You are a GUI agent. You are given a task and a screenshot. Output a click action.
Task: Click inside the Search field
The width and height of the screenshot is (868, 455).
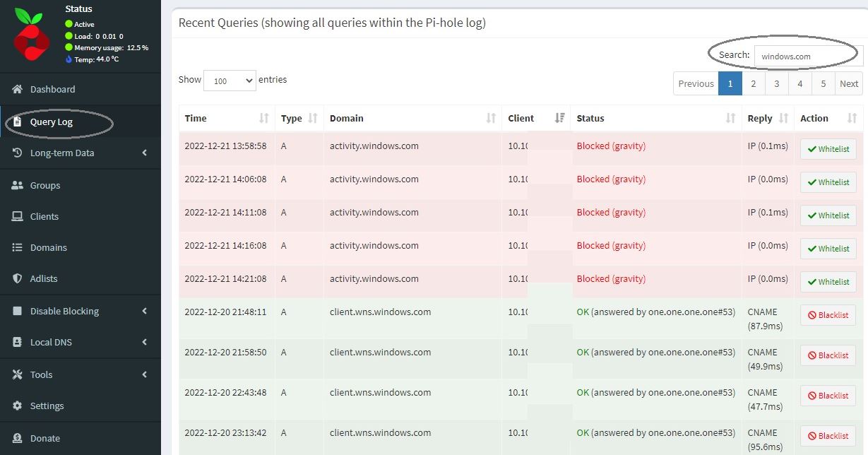[x=807, y=54]
